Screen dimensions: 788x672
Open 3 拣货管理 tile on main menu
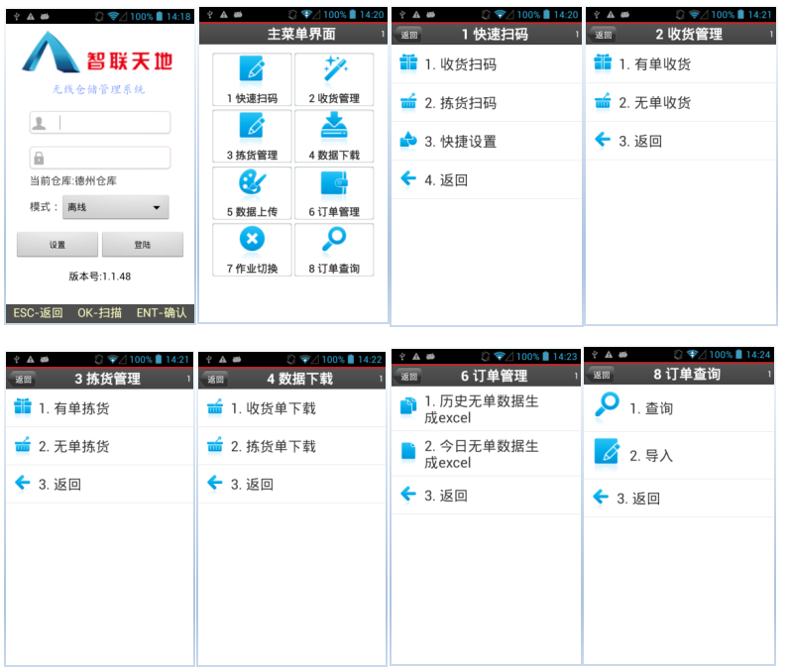coord(252,136)
